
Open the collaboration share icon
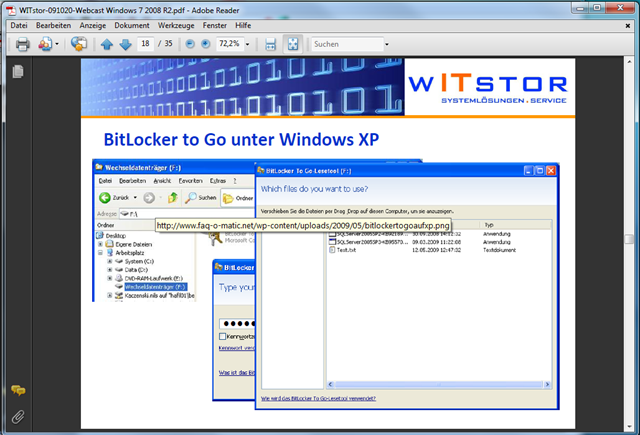click(45, 44)
